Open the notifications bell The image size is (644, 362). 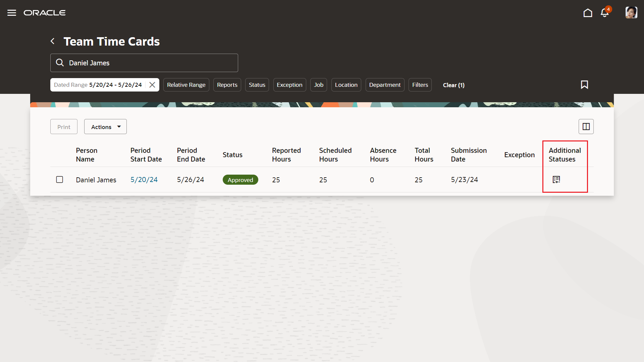[x=605, y=13]
